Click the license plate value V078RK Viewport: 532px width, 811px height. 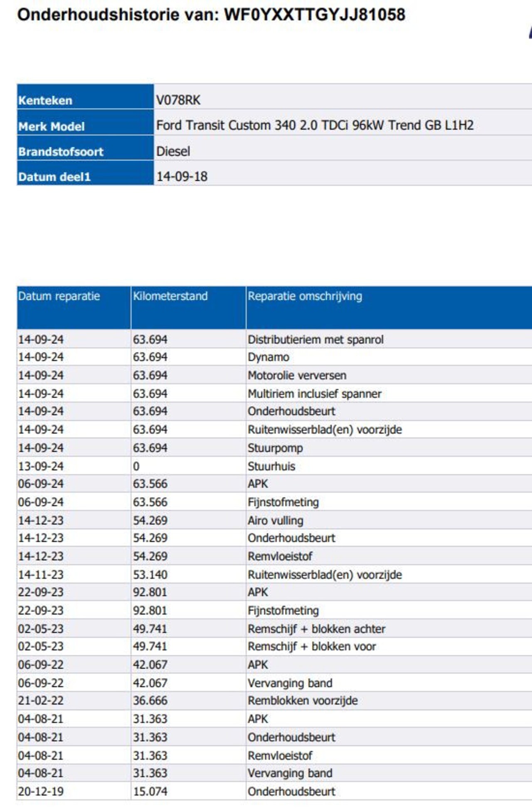178,100
